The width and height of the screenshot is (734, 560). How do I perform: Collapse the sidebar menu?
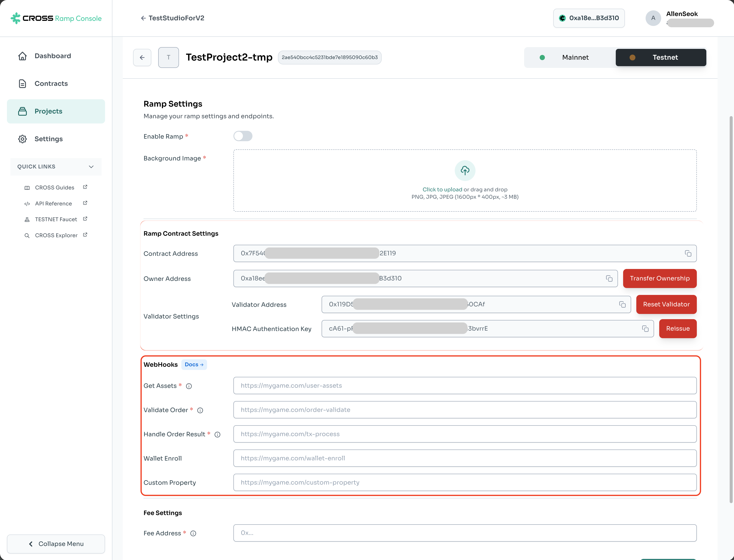[56, 544]
